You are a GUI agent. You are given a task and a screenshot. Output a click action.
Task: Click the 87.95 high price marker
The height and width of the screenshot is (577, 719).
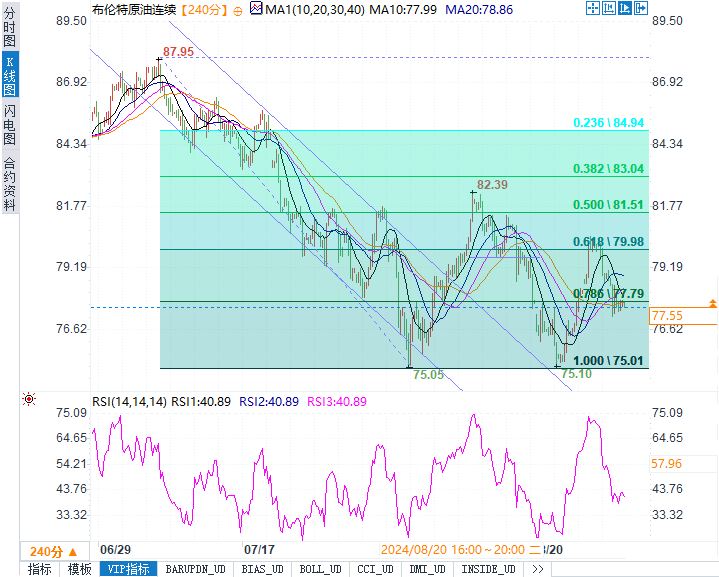(x=178, y=52)
